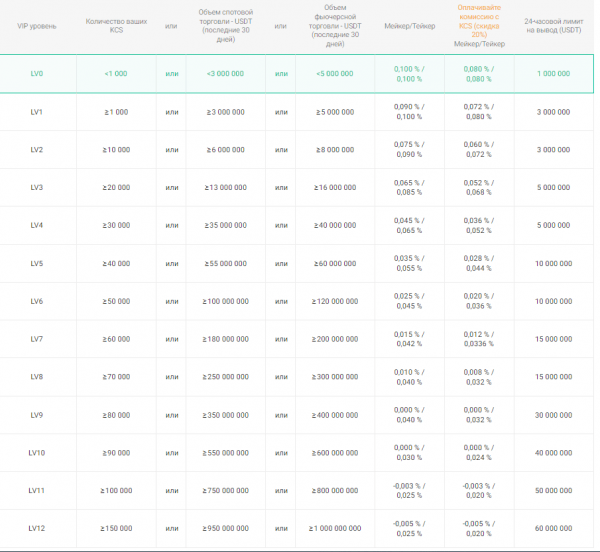The image size is (600, 552).
Task: Click the 'Объем спотовой торговли' column header
Action: tap(225, 26)
